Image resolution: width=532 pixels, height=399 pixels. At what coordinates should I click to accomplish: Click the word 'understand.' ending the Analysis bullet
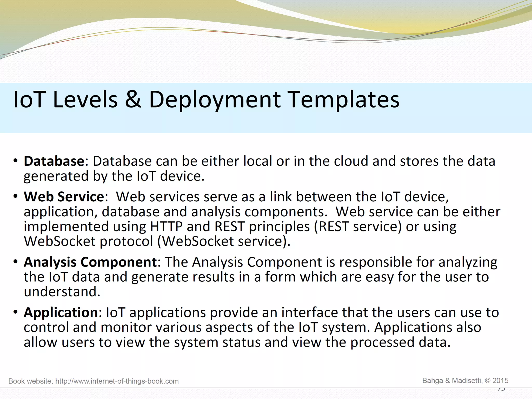[x=62, y=292]
